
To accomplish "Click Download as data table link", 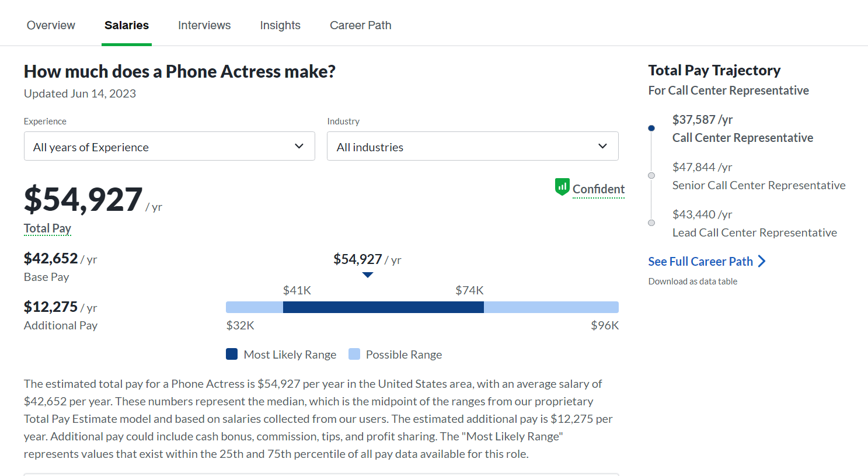I will [692, 282].
